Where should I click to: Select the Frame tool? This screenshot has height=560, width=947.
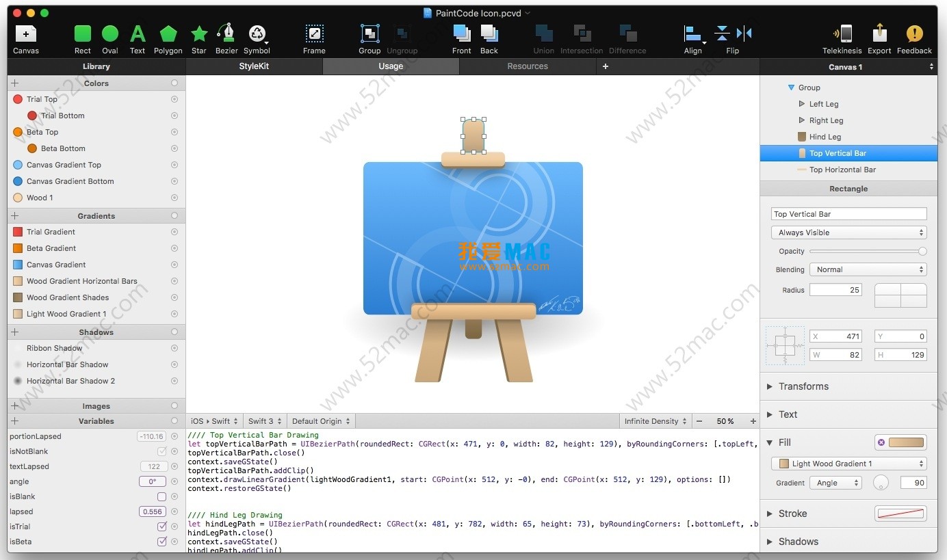click(x=314, y=34)
